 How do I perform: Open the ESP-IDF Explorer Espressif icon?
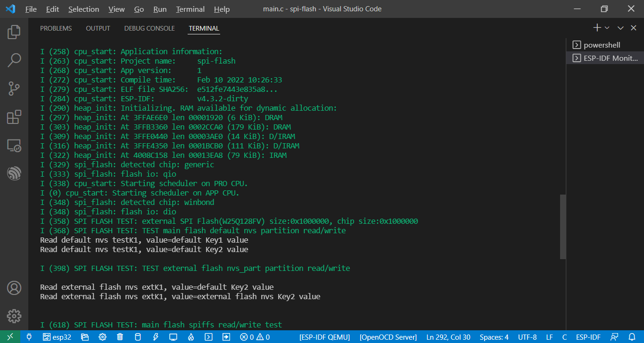14,173
